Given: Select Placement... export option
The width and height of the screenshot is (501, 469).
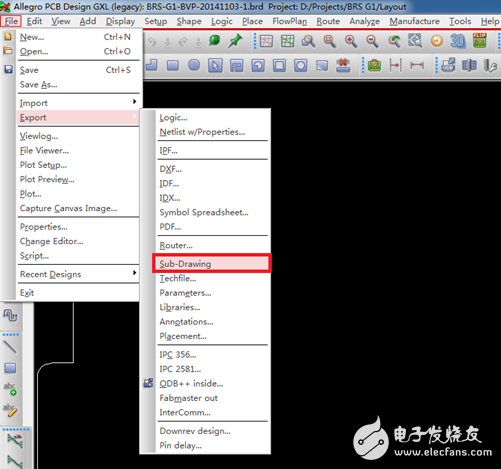Looking at the screenshot, I should (183, 336).
